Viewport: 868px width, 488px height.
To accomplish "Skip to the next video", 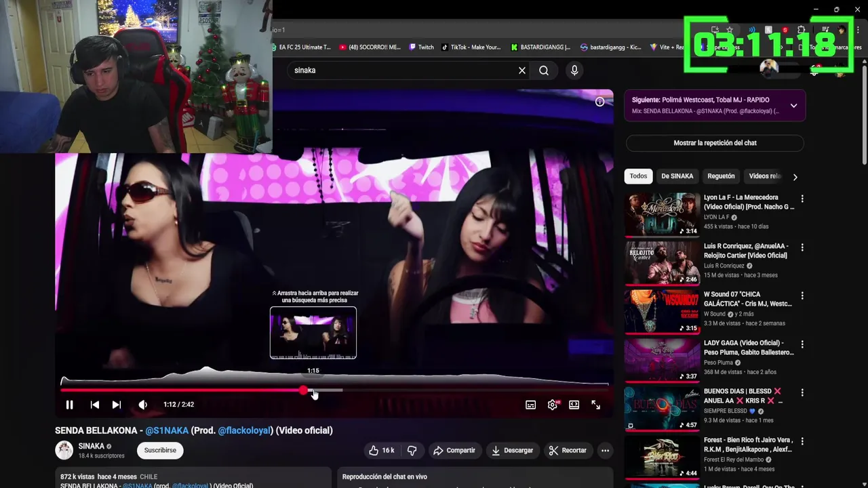I will 117,405.
